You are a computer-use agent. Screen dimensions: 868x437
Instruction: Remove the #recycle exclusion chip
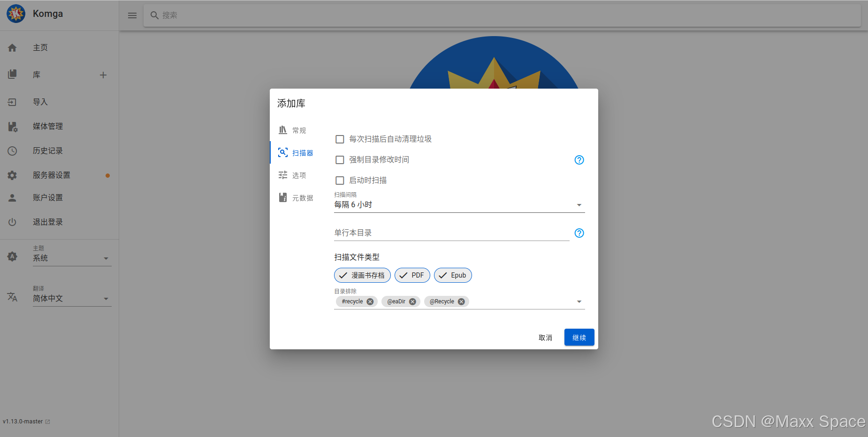click(370, 301)
